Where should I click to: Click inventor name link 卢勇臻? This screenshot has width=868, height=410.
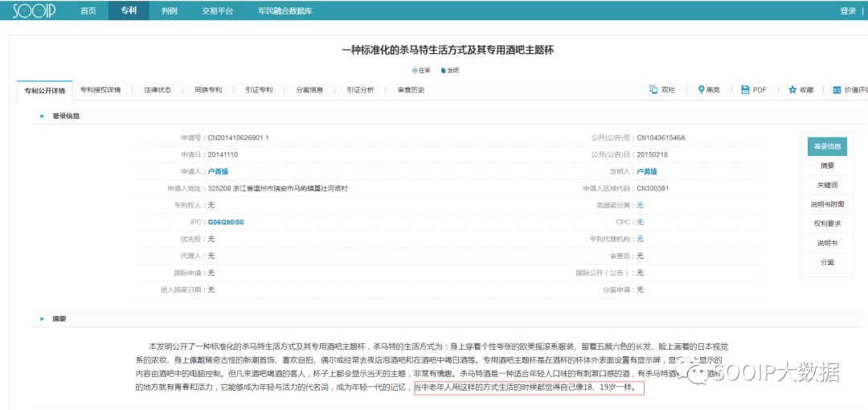coord(647,172)
